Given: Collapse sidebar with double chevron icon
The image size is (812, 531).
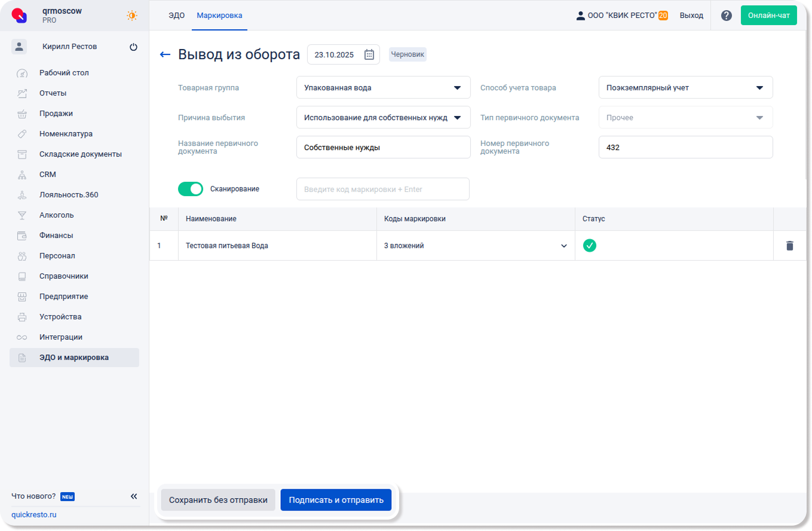Looking at the screenshot, I should coord(134,496).
